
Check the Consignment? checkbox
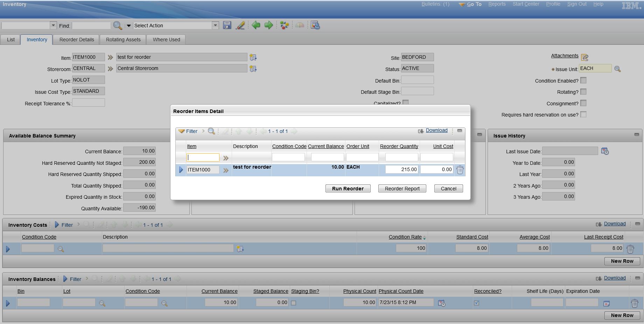583,103
